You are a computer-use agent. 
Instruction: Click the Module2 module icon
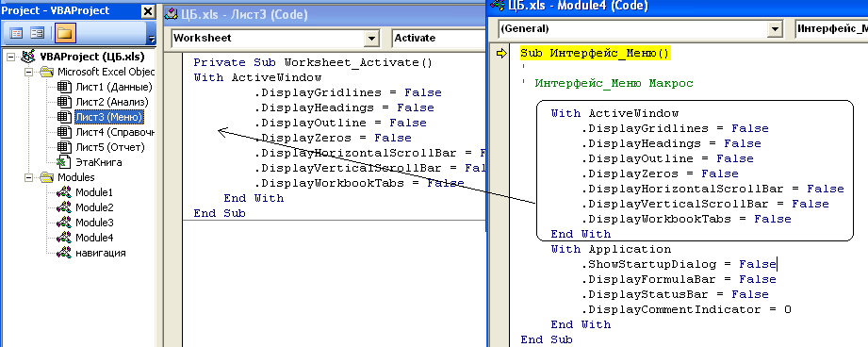[x=65, y=207]
